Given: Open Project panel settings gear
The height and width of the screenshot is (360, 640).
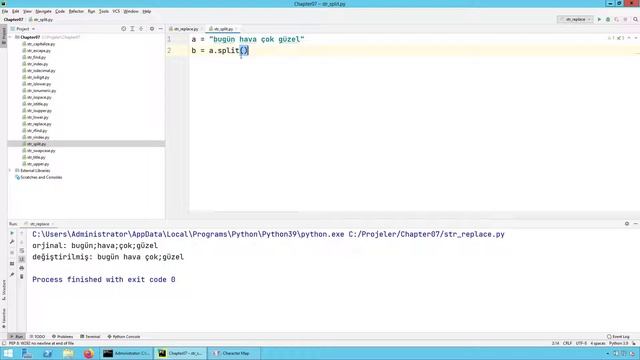Looking at the screenshot, I should pyautogui.click(x=152, y=29).
